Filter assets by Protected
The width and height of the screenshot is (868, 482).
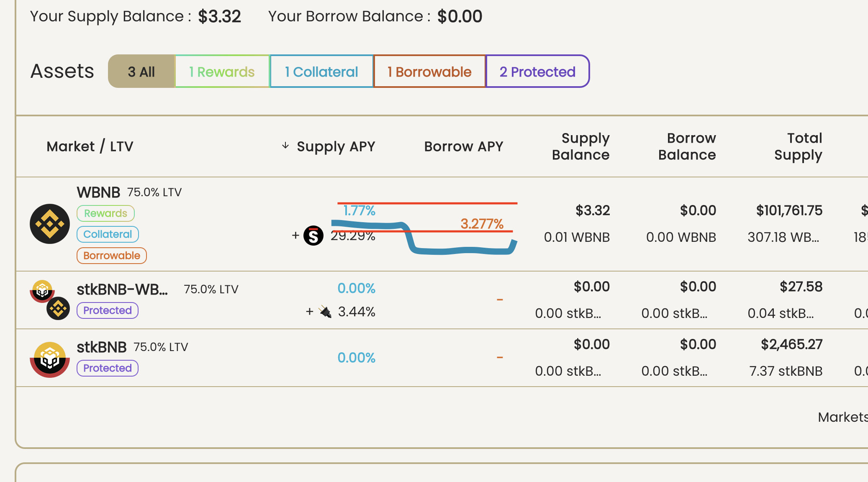537,71
